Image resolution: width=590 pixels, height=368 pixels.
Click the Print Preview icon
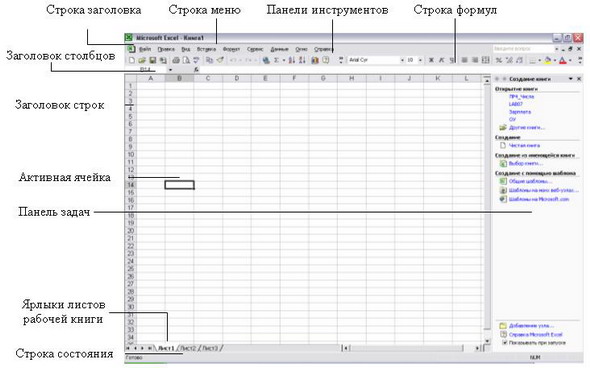(186, 60)
